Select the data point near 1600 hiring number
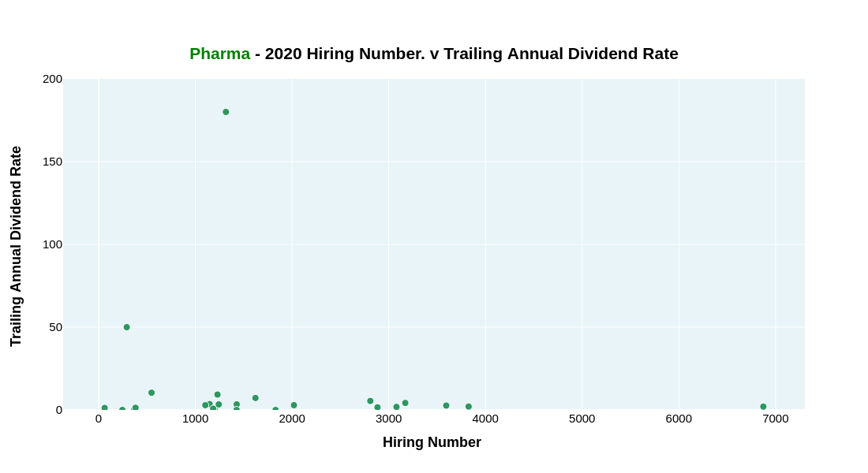Screen dimensions: 868x473 click(x=255, y=398)
